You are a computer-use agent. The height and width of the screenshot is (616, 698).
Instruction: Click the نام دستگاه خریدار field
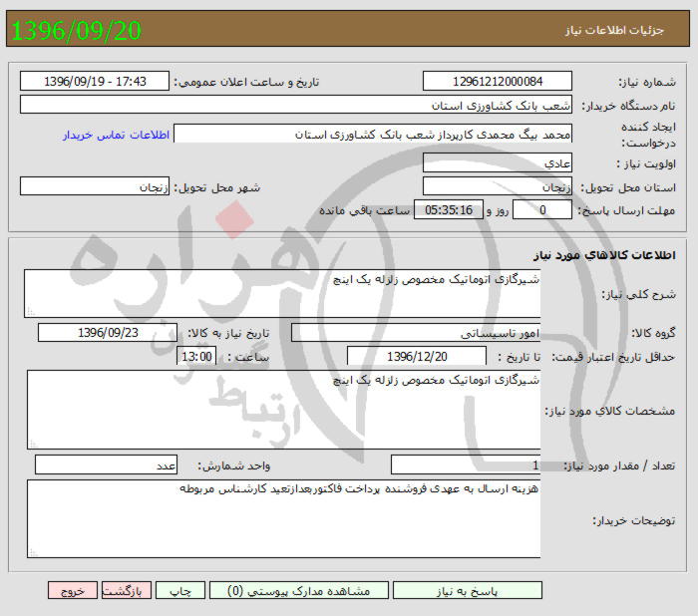(x=296, y=105)
